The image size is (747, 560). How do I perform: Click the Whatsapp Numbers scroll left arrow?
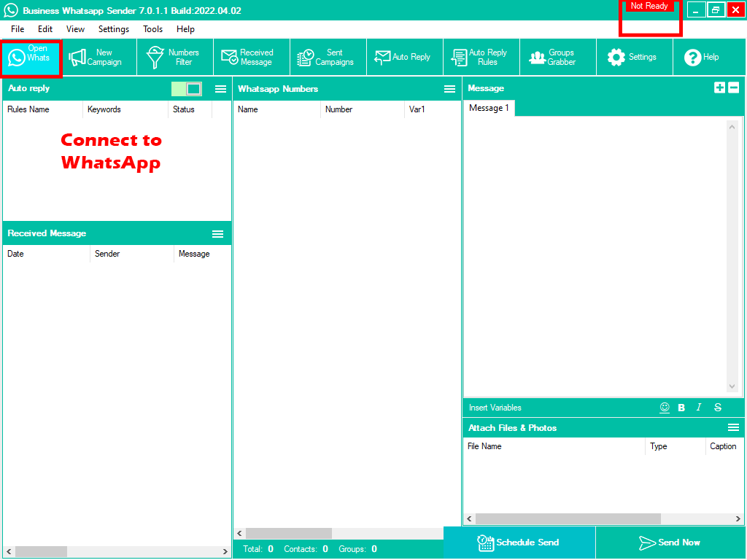[239, 533]
